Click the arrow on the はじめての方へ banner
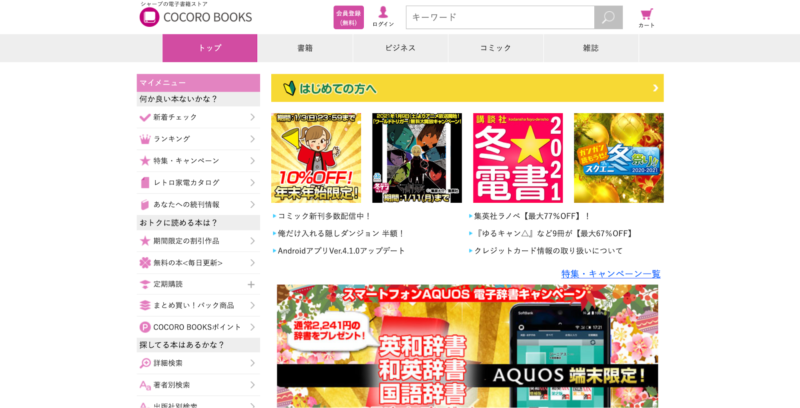The height and width of the screenshot is (408, 800). (656, 88)
